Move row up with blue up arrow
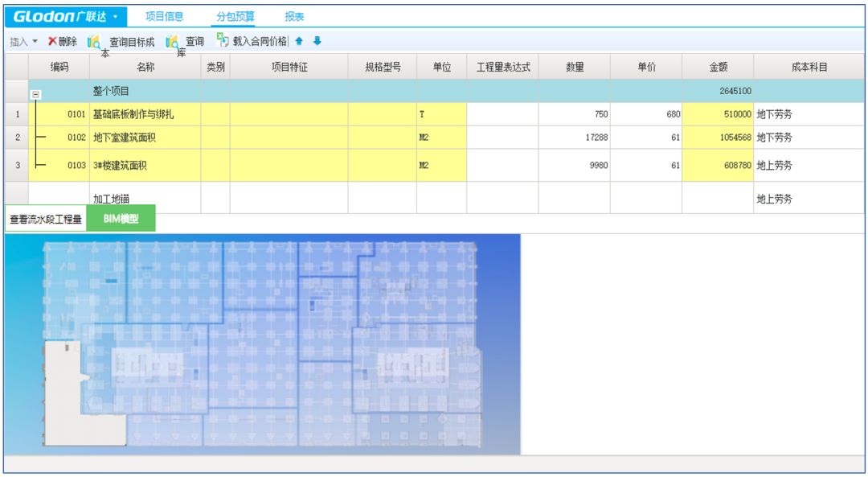This screenshot has width=868, height=477. pos(300,41)
